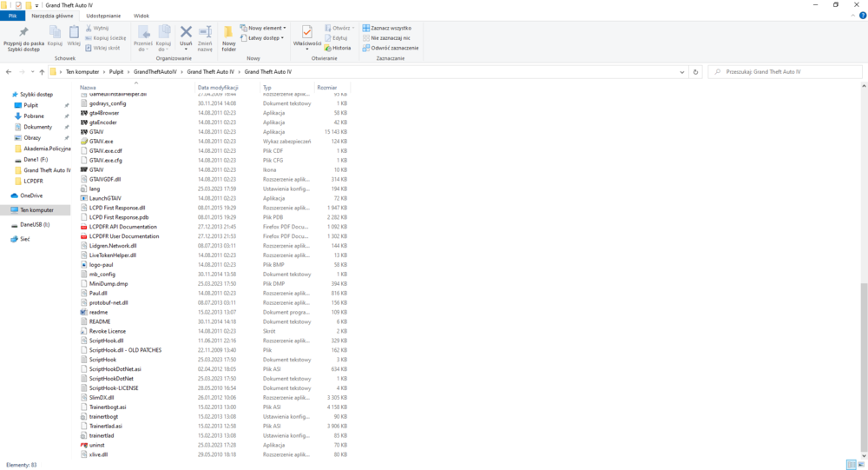Click the vertical scrollbar of the file list
868x470 pixels.
click(864, 367)
